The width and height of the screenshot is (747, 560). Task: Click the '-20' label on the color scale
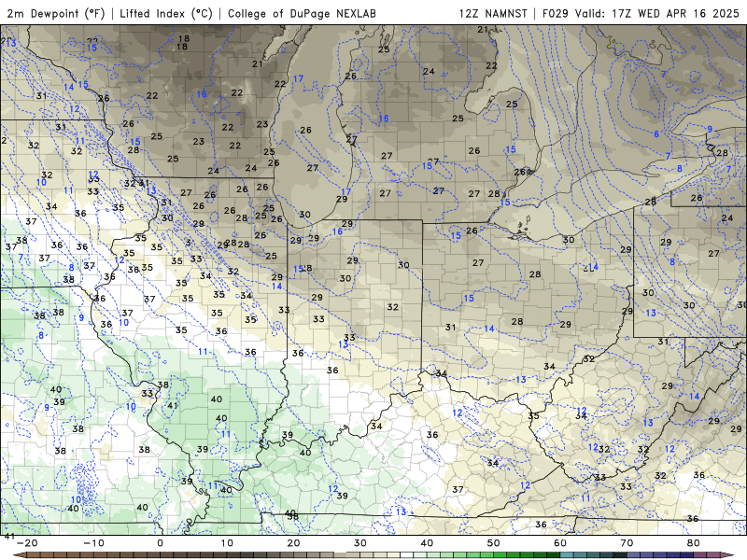[x=27, y=543]
